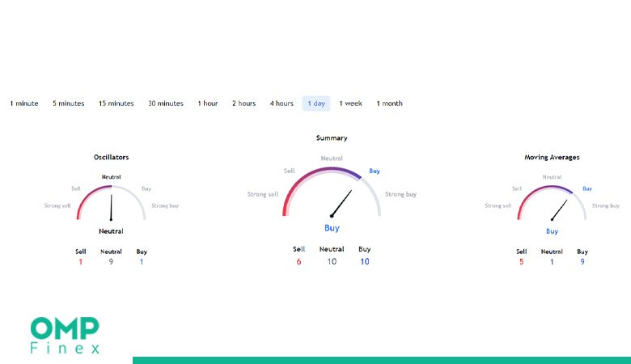Open the 30 minutes timeframe tab

click(x=165, y=104)
